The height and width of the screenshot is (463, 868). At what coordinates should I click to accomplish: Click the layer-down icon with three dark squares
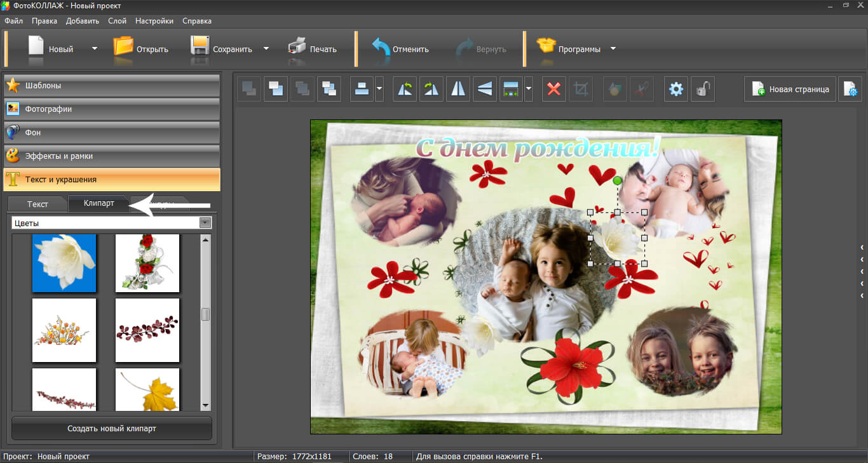pos(302,89)
